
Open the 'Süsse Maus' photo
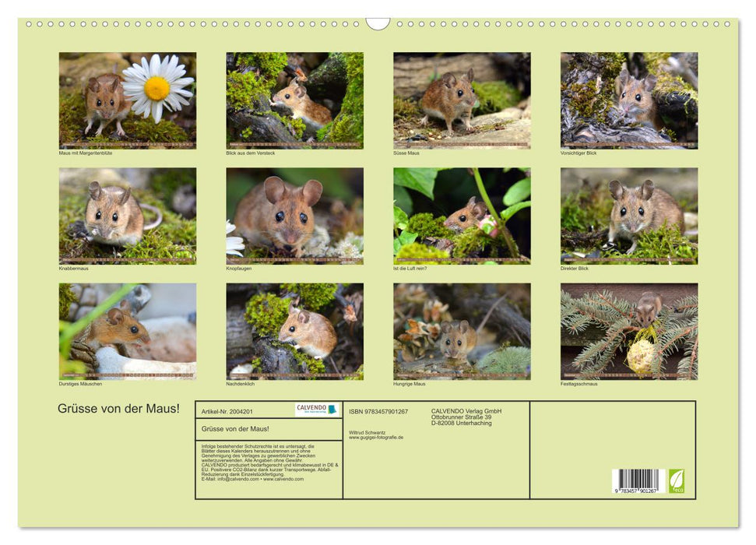462,100
